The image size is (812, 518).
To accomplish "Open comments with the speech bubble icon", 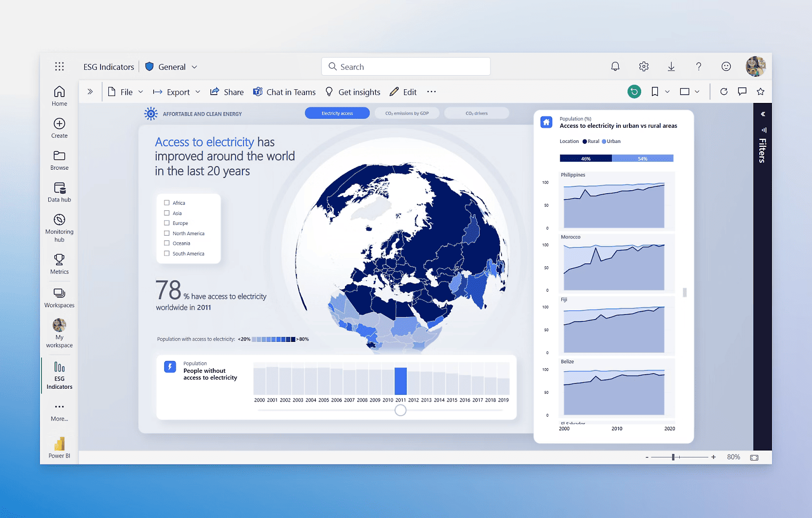I will [x=742, y=91].
